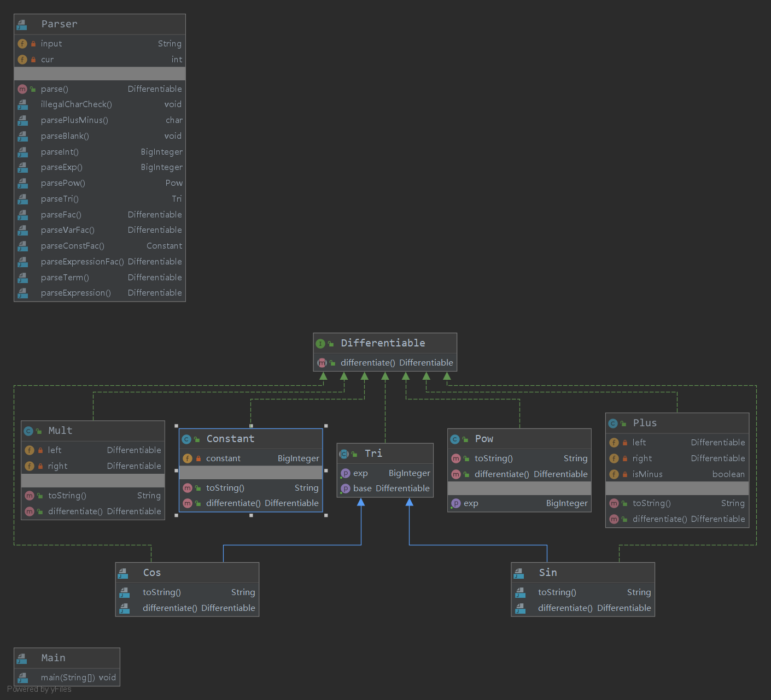The width and height of the screenshot is (771, 700).
Task: Click the top-right selection handle of Constant
Action: coord(326,426)
